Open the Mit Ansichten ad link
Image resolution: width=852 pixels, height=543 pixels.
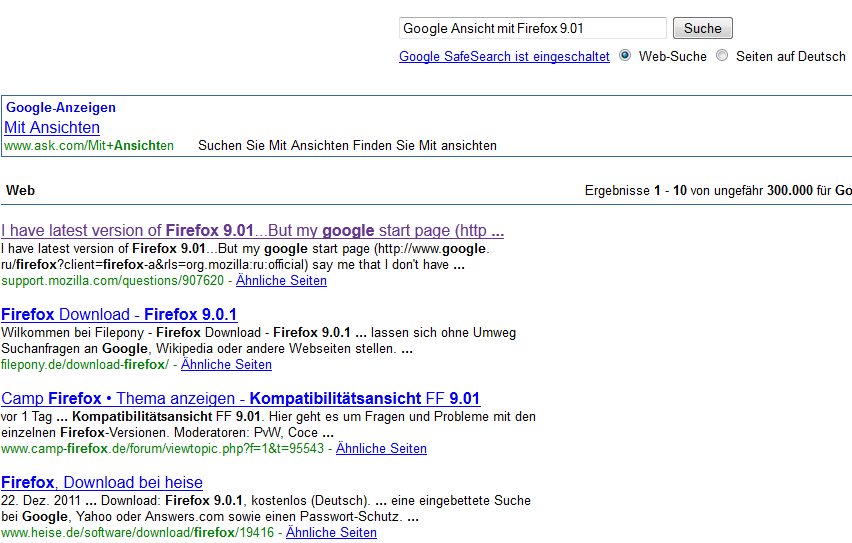pyautogui.click(x=52, y=128)
